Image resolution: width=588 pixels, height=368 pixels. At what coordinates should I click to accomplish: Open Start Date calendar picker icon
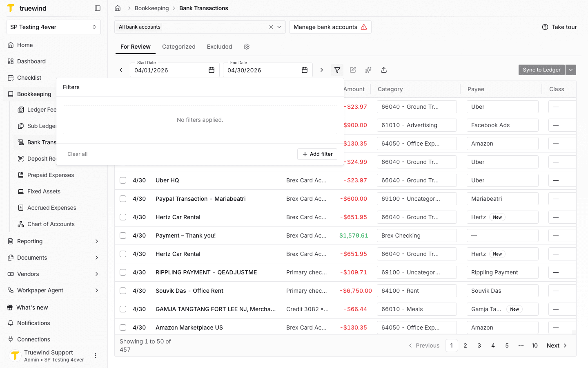click(212, 70)
